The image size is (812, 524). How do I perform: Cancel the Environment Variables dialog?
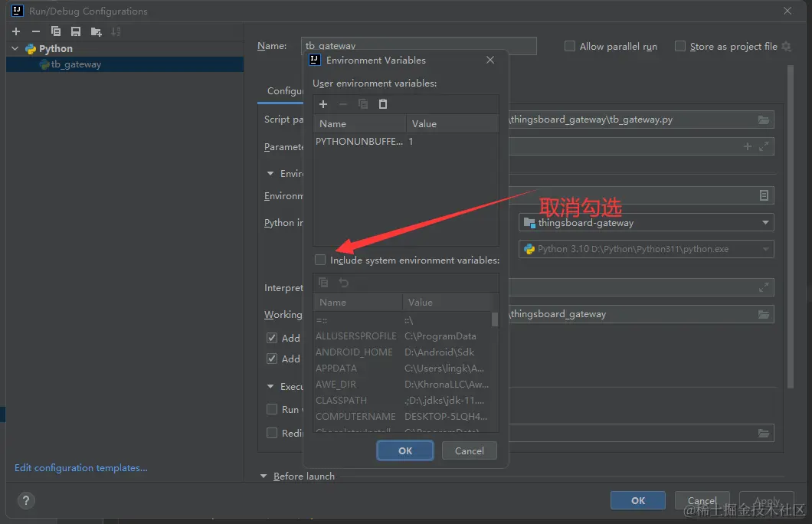click(x=469, y=451)
